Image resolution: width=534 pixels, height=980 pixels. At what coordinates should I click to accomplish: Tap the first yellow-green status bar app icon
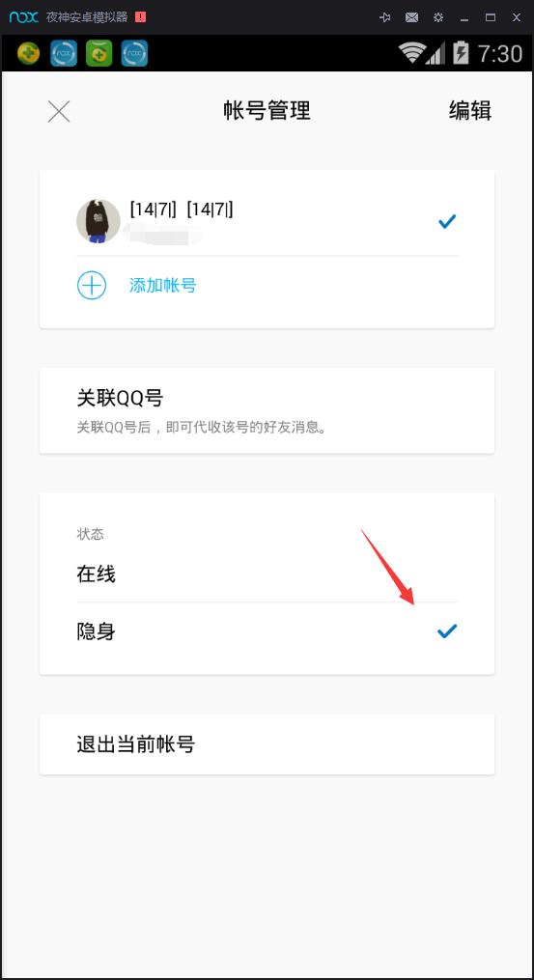coord(28,54)
